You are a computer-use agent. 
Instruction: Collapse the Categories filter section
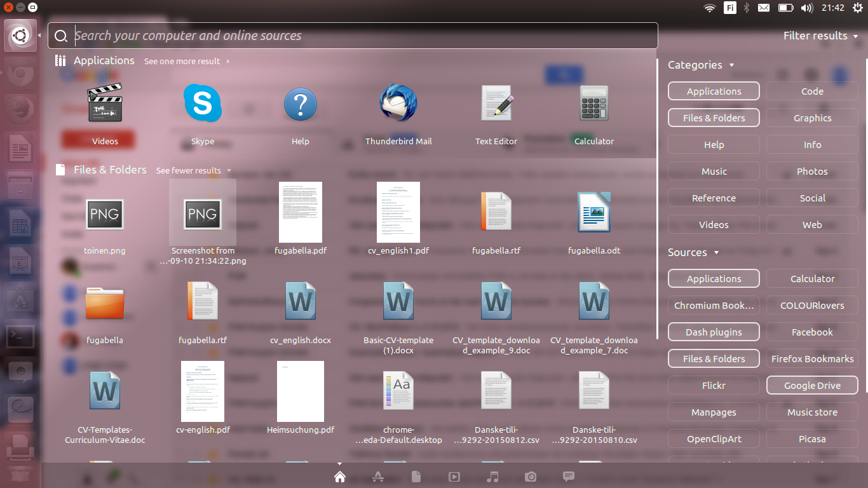coord(701,65)
